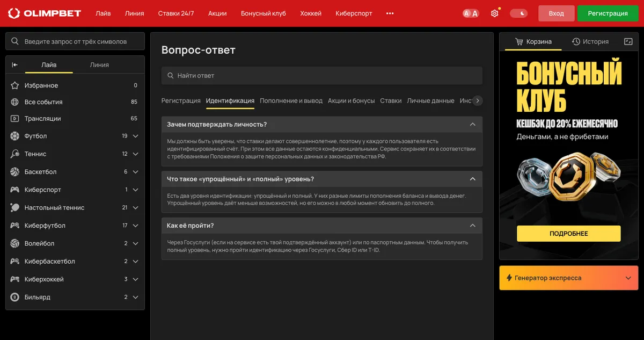The width and height of the screenshot is (644, 340).
Task: Switch to the Регистрация FAQ tab
Action: (181, 100)
